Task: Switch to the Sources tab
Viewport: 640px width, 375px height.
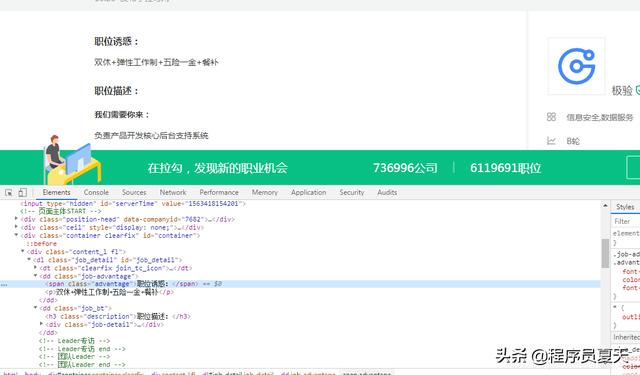Action: [x=134, y=192]
